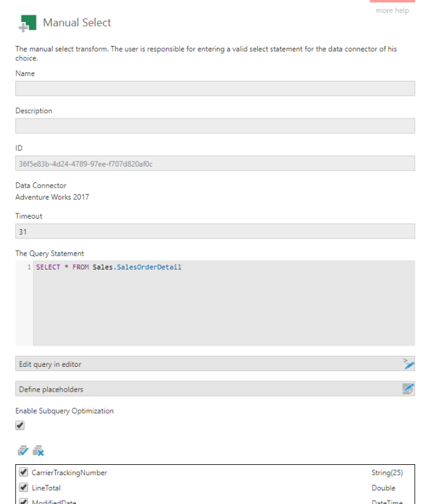Click the define placeholders edit icon
This screenshot has height=504, width=428.
pyautogui.click(x=408, y=389)
